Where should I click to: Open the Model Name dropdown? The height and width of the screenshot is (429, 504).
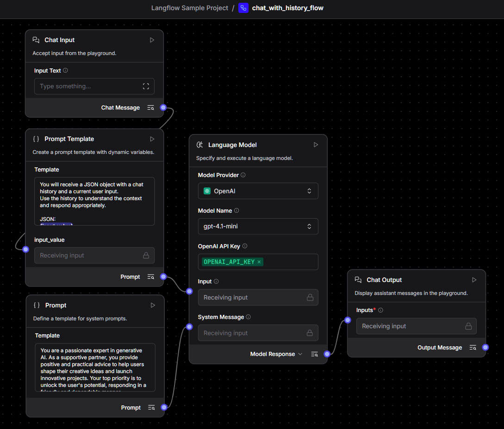coord(258,227)
